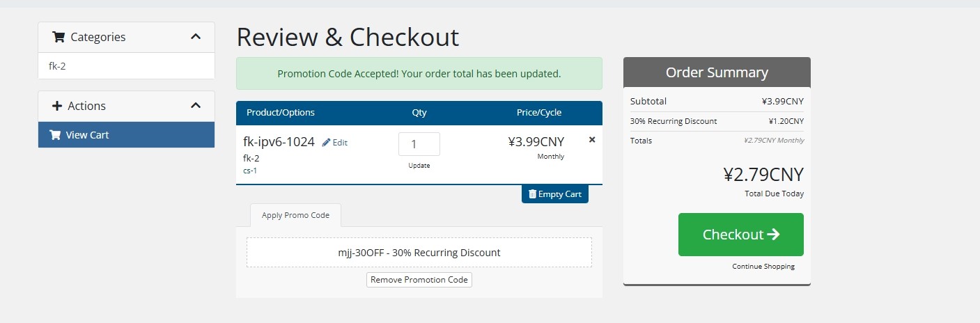Click the arrow icon on Checkout button
Viewport: 980px width, 323px height.
pyautogui.click(x=773, y=235)
